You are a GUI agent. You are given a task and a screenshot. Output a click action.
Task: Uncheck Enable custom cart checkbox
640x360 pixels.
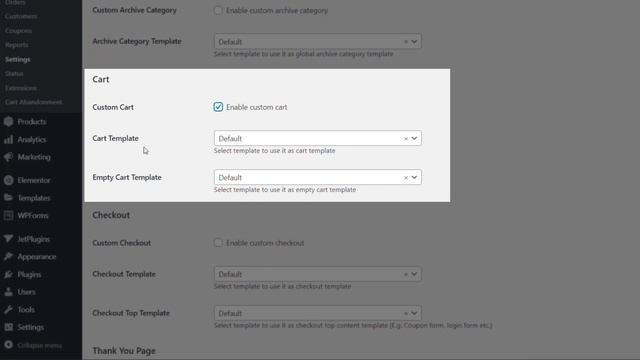point(218,107)
